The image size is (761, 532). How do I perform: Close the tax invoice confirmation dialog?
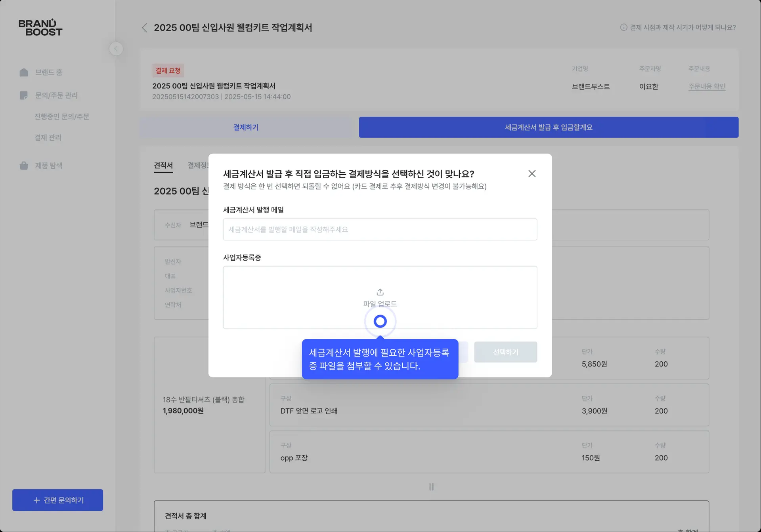532,174
